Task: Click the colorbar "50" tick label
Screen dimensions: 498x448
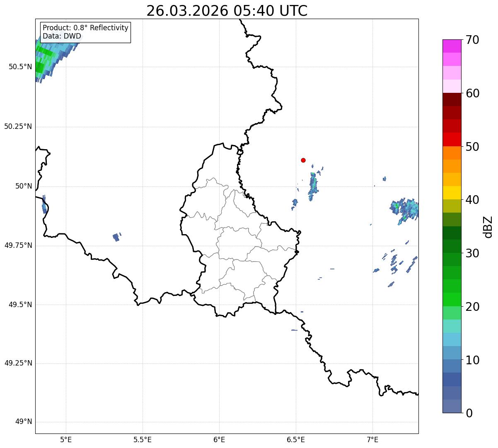Action: (472, 147)
